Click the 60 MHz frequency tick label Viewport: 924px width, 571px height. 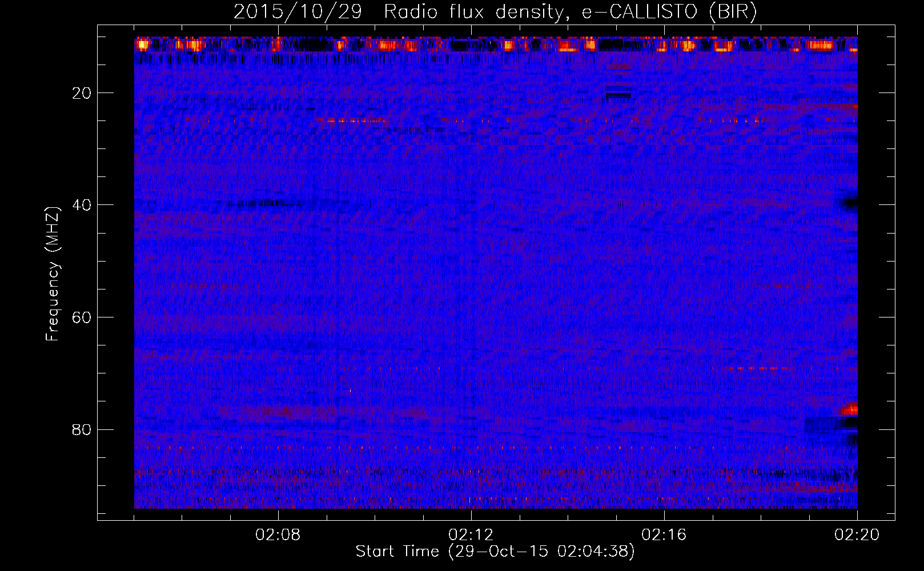(x=82, y=317)
